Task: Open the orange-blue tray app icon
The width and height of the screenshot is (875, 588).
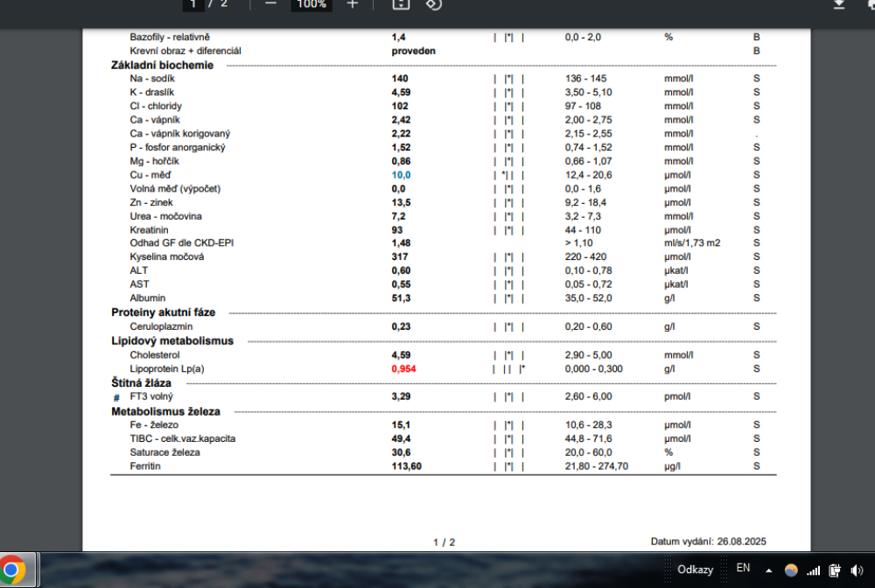Action: 791,570
